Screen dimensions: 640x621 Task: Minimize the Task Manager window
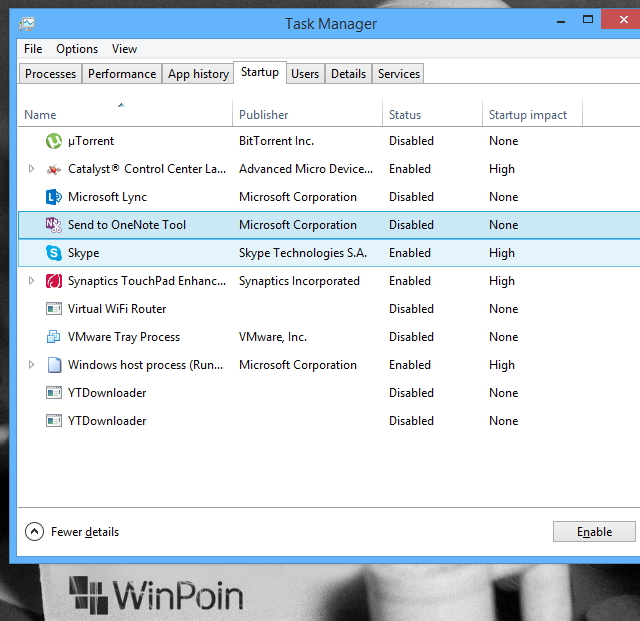(561, 20)
